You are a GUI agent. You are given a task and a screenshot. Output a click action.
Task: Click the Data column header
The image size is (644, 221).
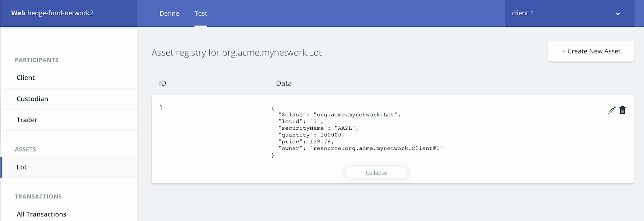[284, 83]
